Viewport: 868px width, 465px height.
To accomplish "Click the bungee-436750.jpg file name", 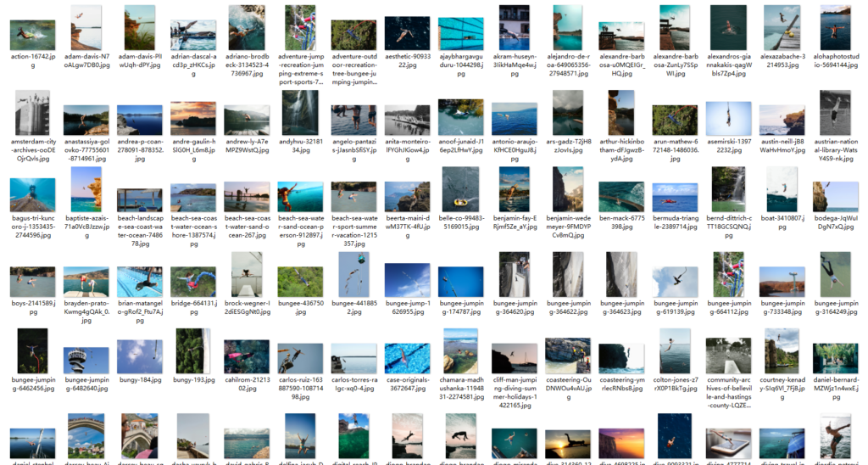I will [x=301, y=308].
